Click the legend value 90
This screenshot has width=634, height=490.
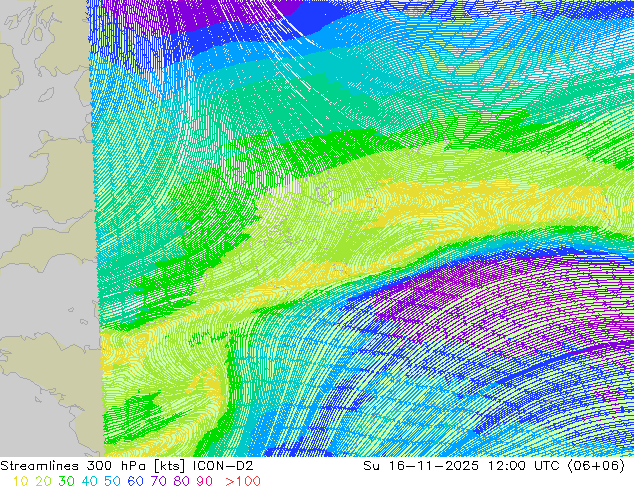pos(205,481)
